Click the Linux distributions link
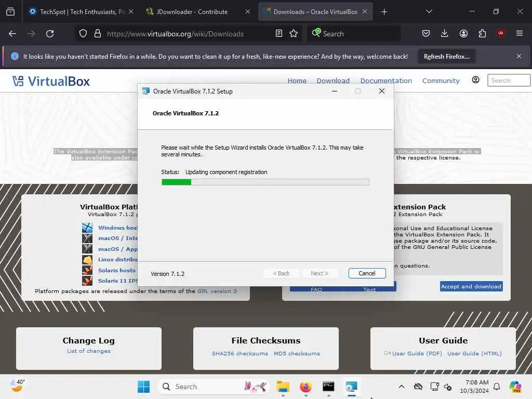532x399 pixels. pyautogui.click(x=117, y=260)
